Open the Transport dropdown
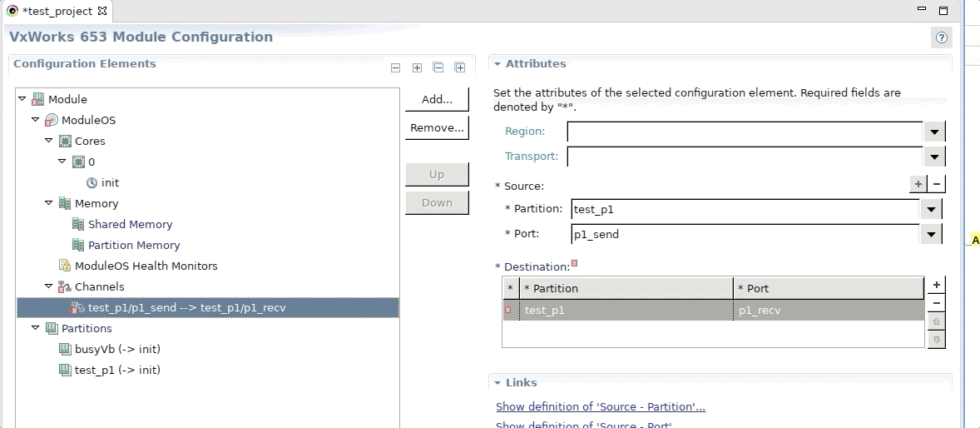This screenshot has width=980, height=428. click(933, 157)
